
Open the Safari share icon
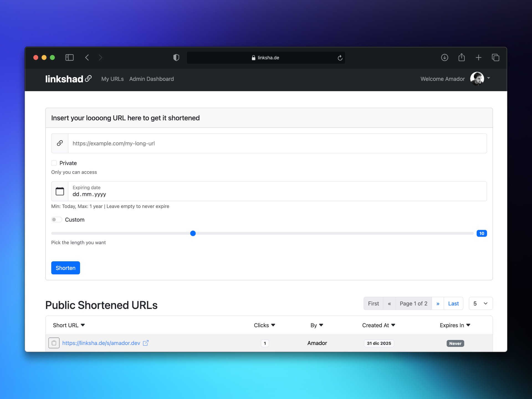point(462,57)
